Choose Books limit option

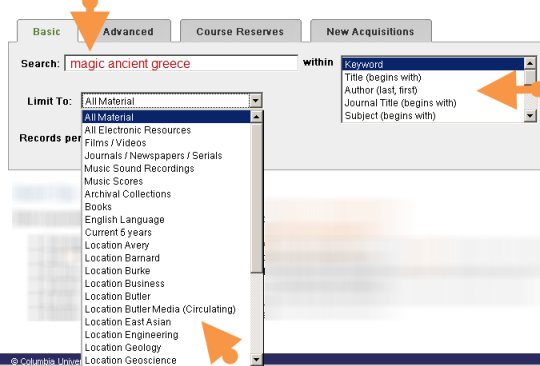click(x=167, y=207)
